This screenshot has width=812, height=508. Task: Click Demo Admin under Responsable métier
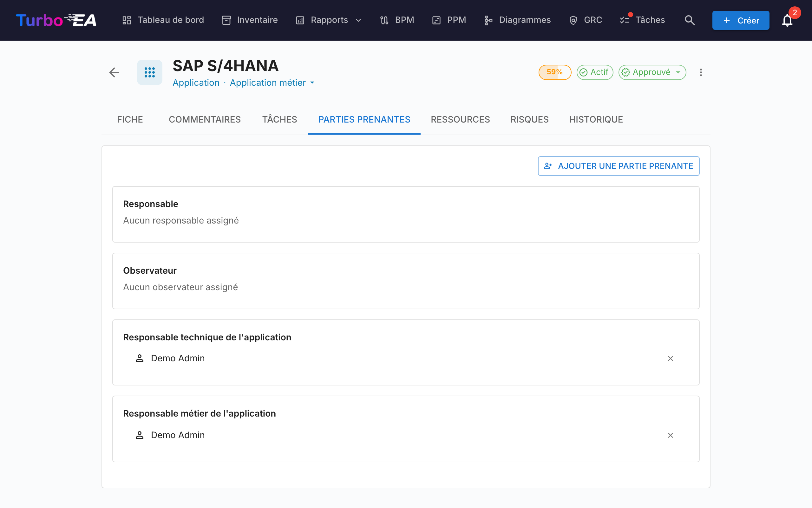click(x=178, y=435)
